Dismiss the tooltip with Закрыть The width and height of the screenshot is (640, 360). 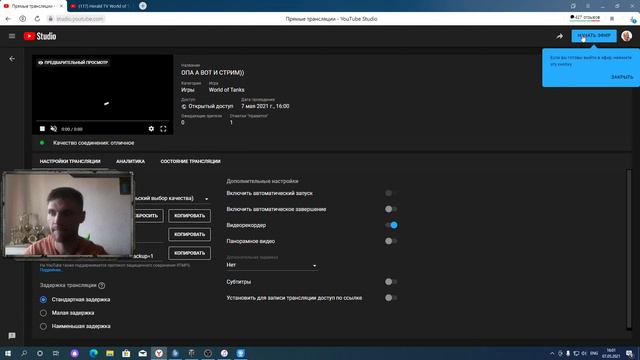tap(622, 77)
